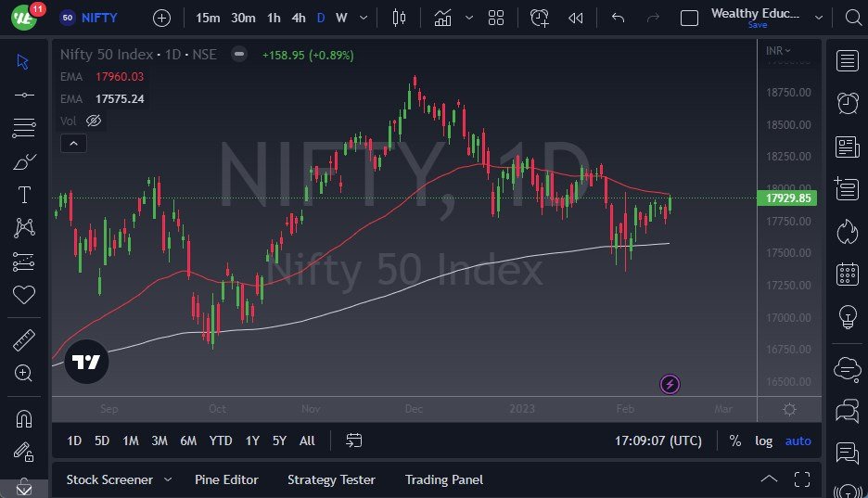Open the symbol search magnifier
This screenshot has height=498, width=868.
coord(853,18)
